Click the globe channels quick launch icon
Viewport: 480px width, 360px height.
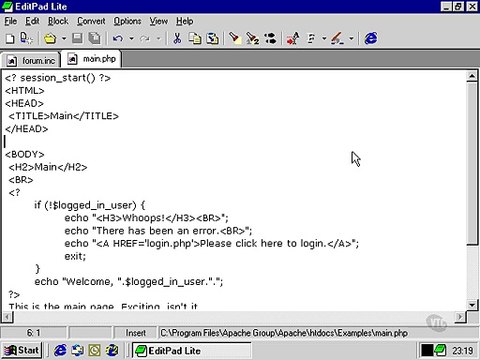pos(112,350)
